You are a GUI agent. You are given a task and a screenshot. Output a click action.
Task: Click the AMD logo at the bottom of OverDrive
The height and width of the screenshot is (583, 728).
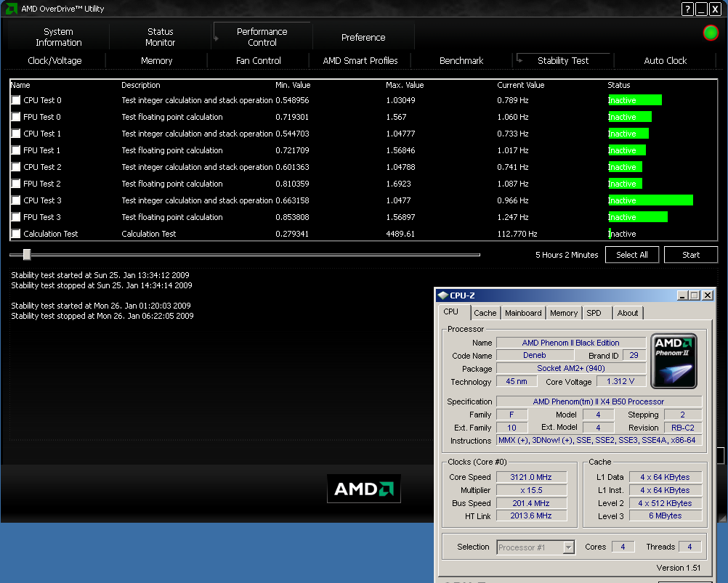click(x=364, y=489)
